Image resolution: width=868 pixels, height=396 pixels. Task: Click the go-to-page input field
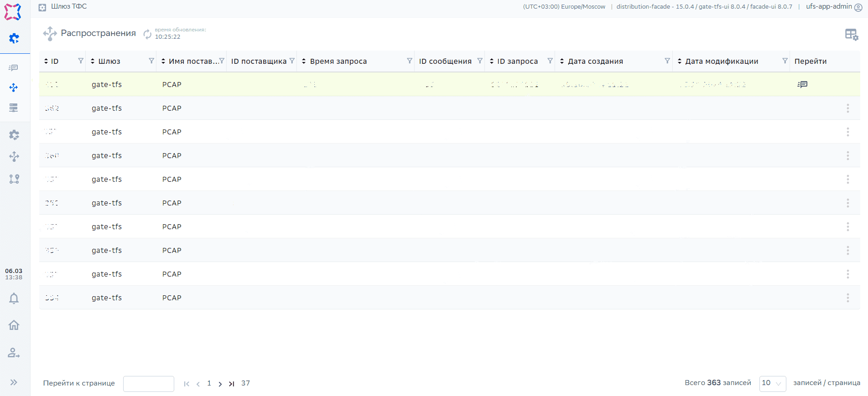pos(149,384)
